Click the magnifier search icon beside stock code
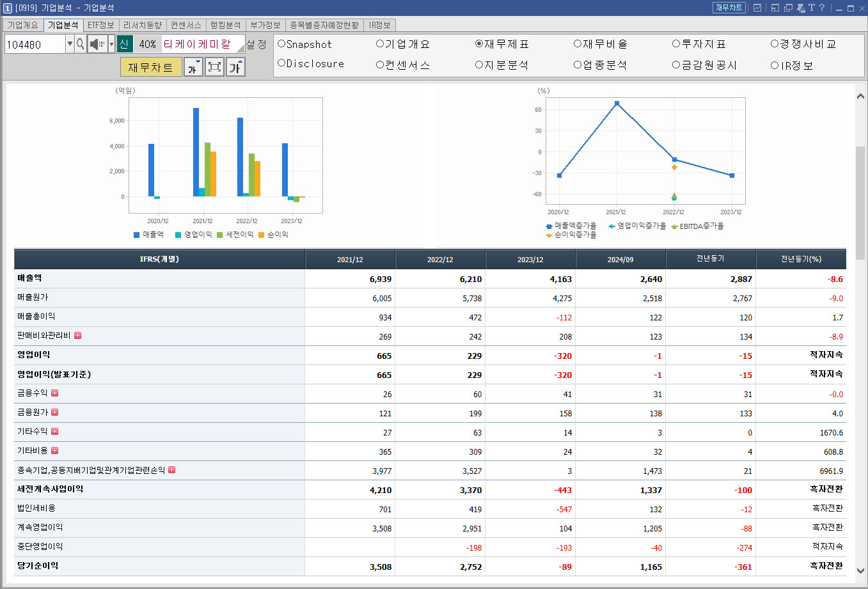Screen dimensions: 868x589 (80, 45)
